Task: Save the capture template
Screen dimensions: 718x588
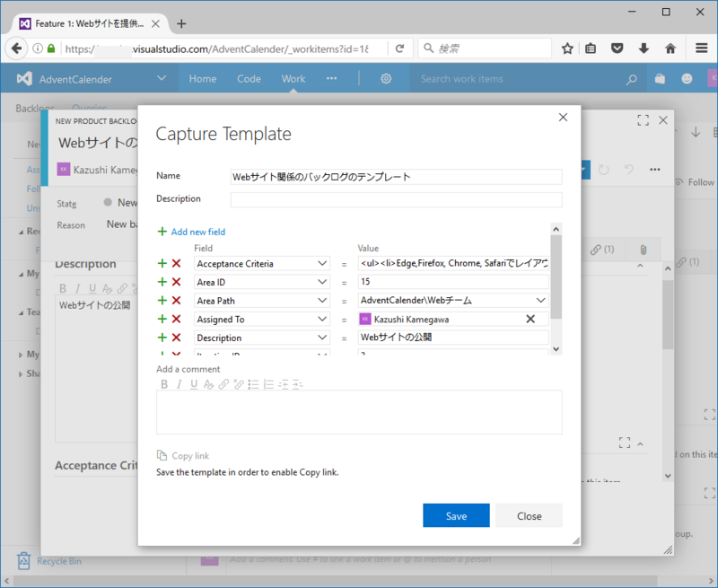Action: click(456, 516)
